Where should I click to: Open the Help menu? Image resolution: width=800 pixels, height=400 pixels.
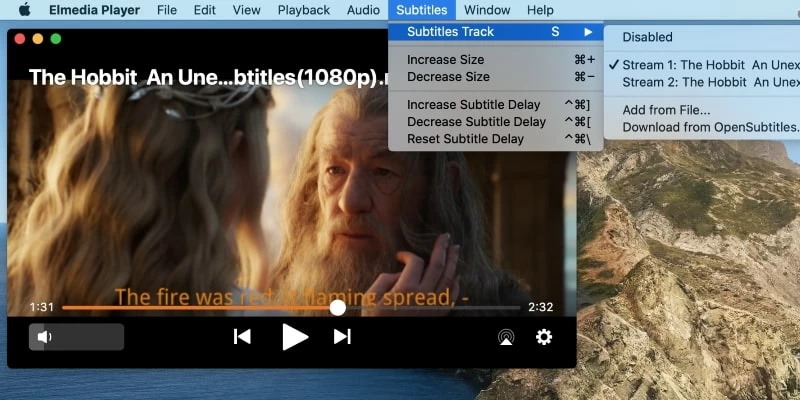[540, 10]
